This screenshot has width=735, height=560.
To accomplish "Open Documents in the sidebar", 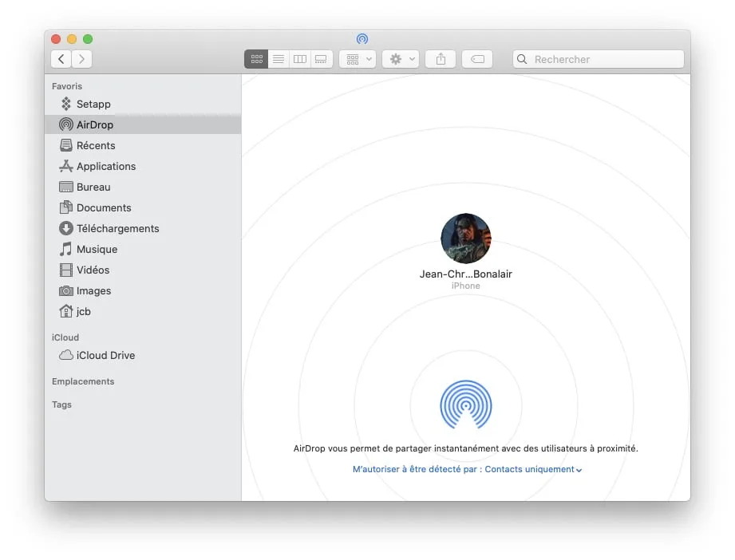I will (143, 207).
